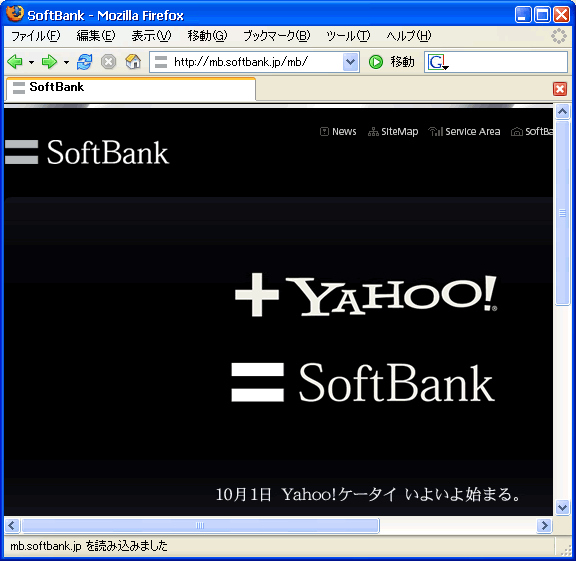Expand the address bar URL dropdown
The height and width of the screenshot is (561, 576).
click(350, 62)
